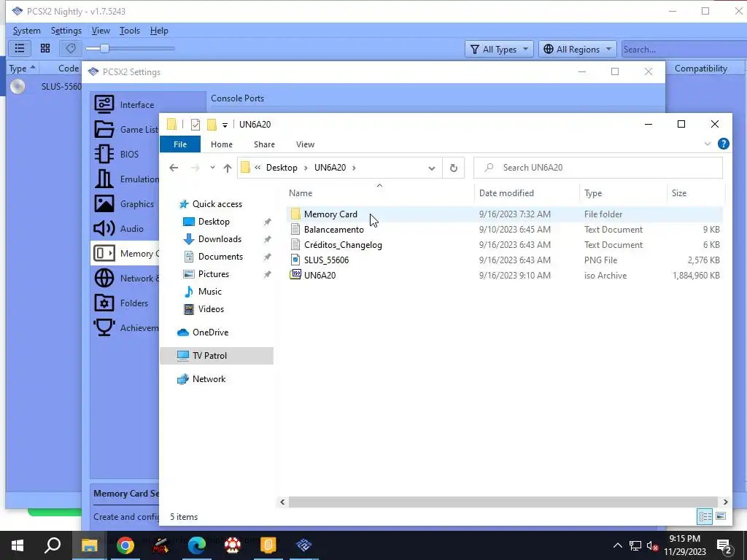The width and height of the screenshot is (747, 560).
Task: Open the All Regions filter dropdown
Action: [578, 49]
